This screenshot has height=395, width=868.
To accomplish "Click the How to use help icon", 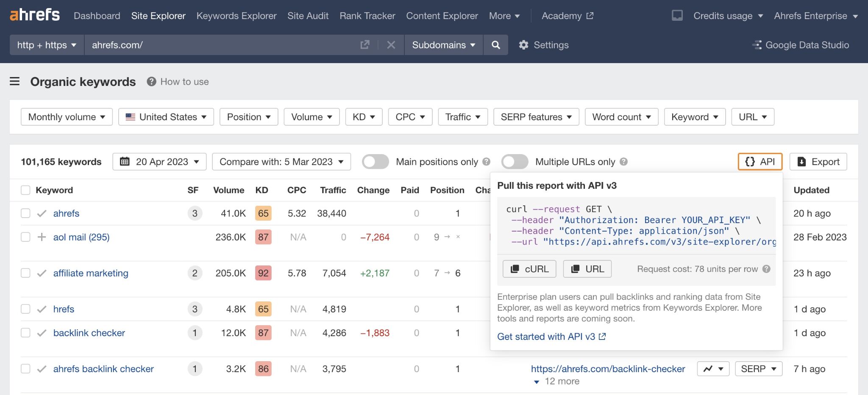I will (x=151, y=82).
